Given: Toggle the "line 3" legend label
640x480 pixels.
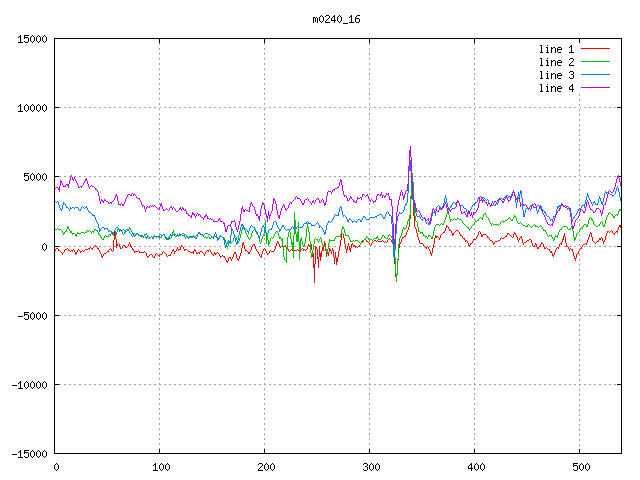Looking at the screenshot, I should 557,75.
